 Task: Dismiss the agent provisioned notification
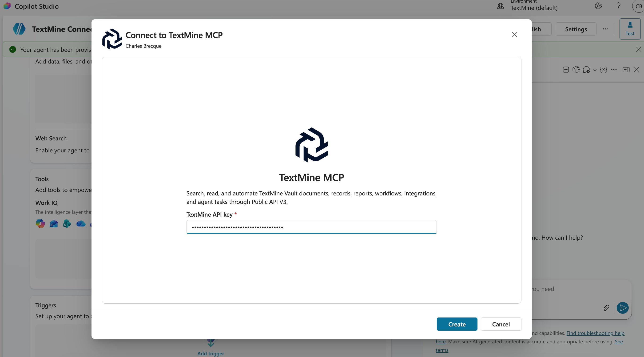pos(639,49)
